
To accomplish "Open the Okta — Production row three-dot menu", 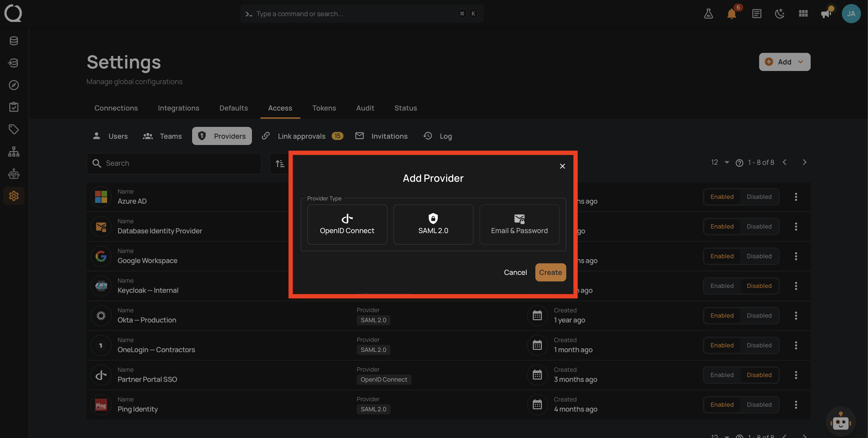I will 796,315.
